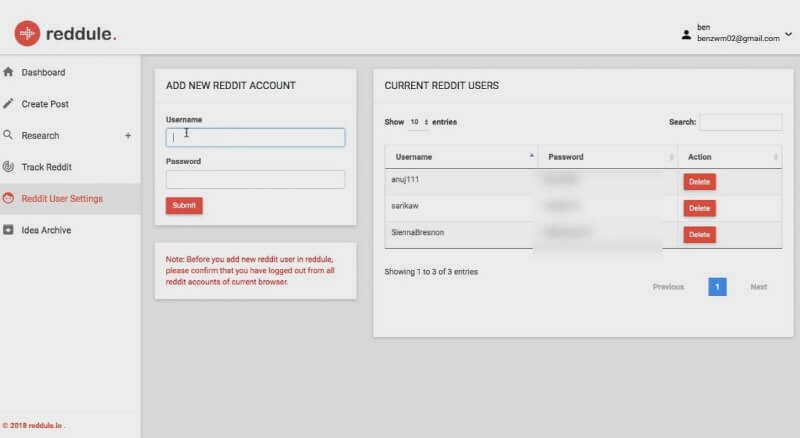This screenshot has width=800, height=438.
Task: Select page 1 in pagination
Action: pyautogui.click(x=717, y=287)
